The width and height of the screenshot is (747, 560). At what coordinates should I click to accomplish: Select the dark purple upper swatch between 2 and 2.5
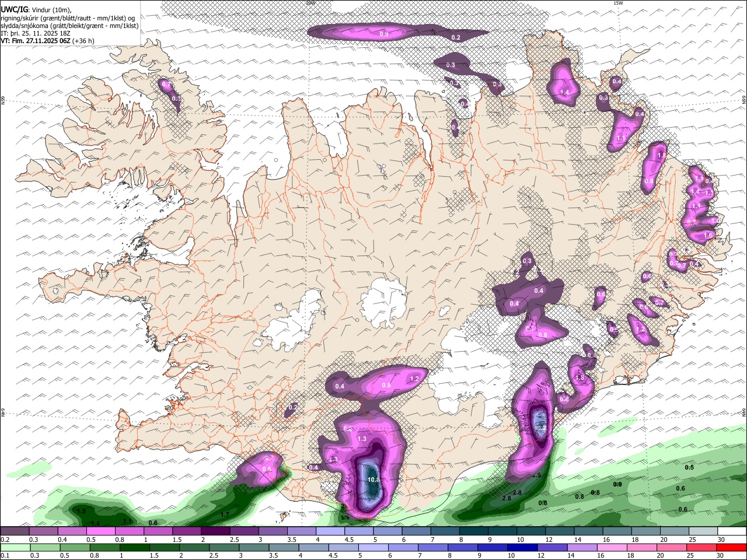click(215, 531)
